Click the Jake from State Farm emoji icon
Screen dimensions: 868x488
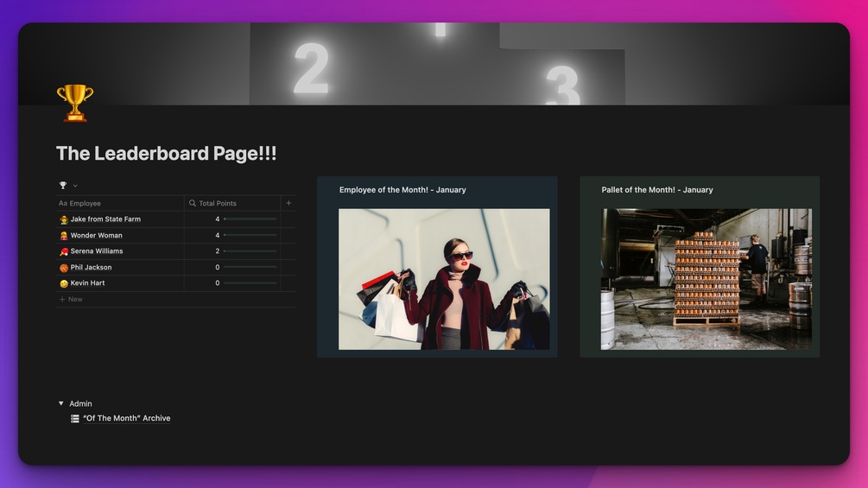tap(64, 219)
